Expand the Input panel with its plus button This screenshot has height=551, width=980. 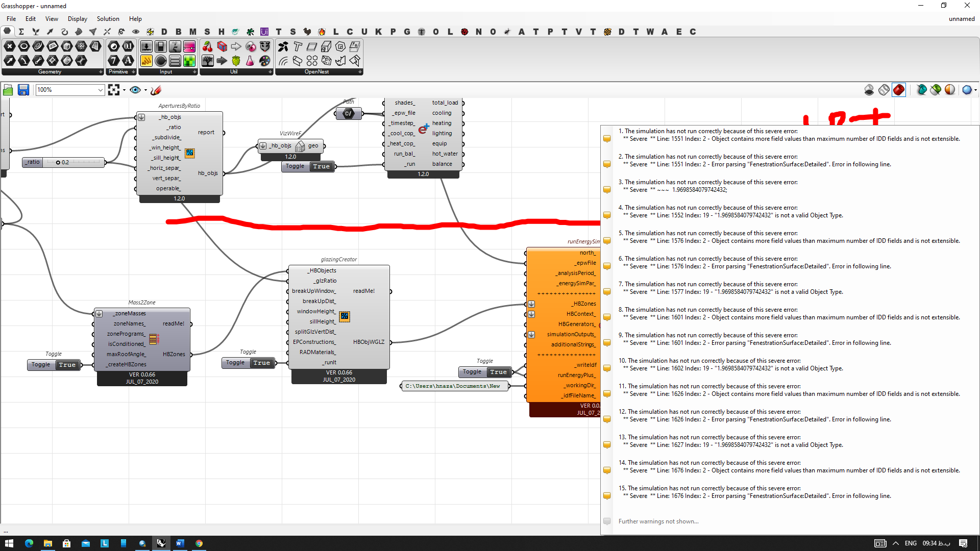(x=194, y=72)
